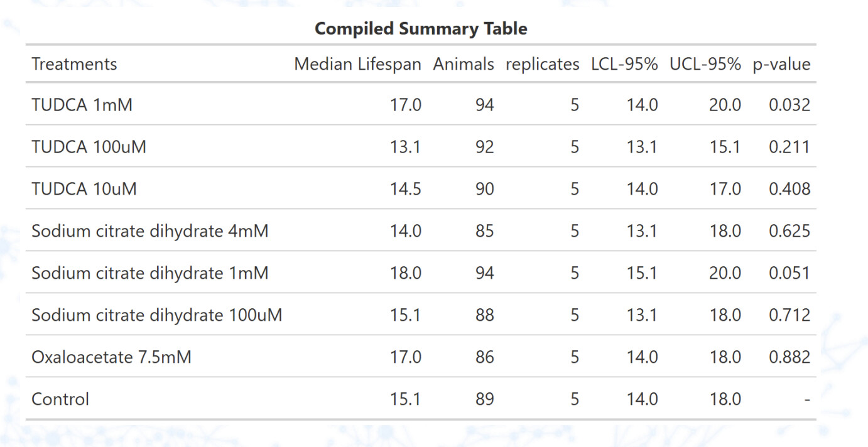
Task: Click the Sodium citrate dihydrate 4mM cell
Action: (x=149, y=231)
